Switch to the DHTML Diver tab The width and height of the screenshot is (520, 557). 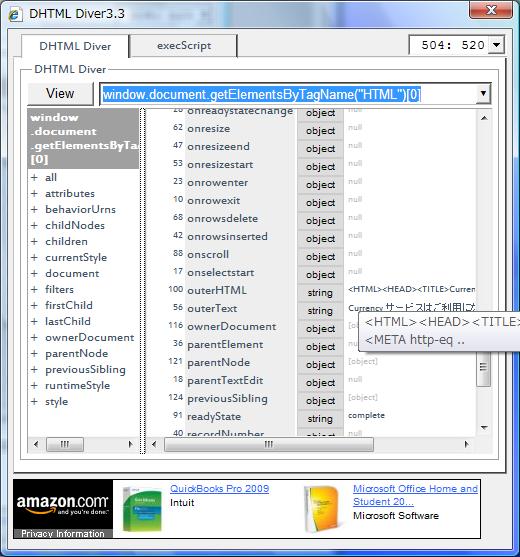pos(75,46)
